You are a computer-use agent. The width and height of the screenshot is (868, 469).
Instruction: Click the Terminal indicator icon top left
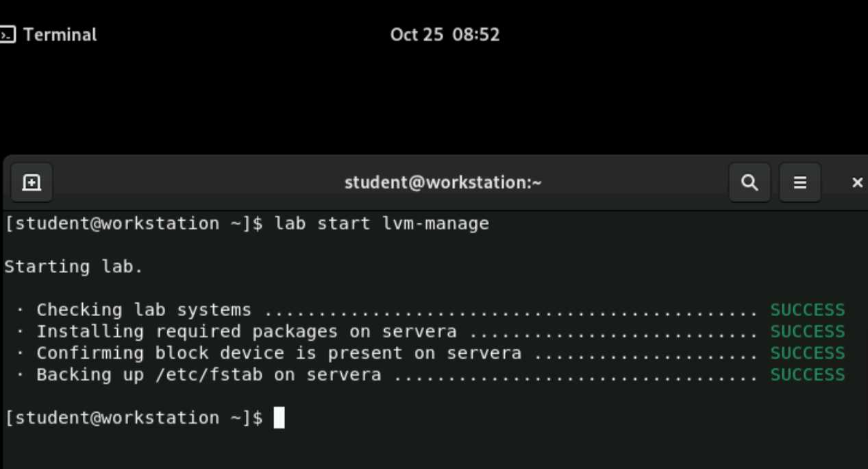pyautogui.click(x=7, y=35)
